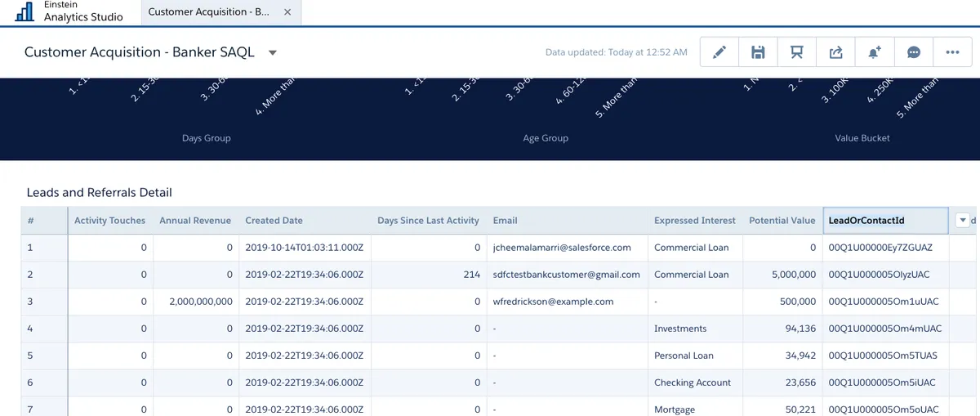Click email sdfctestbankcustomer@gmail.com

(567, 275)
